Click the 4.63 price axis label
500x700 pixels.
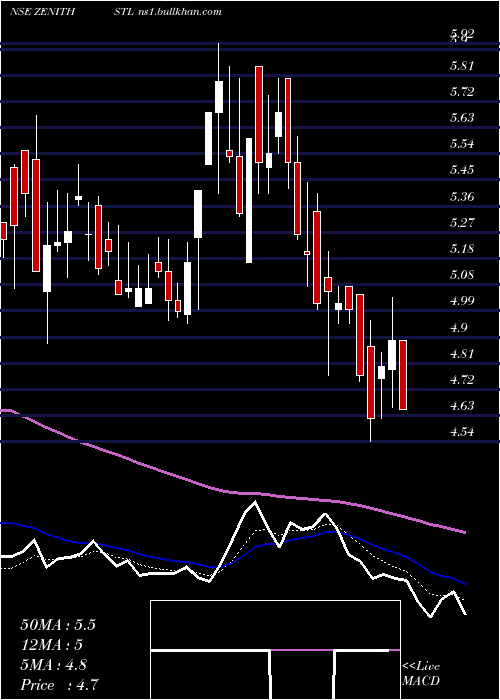click(462, 405)
